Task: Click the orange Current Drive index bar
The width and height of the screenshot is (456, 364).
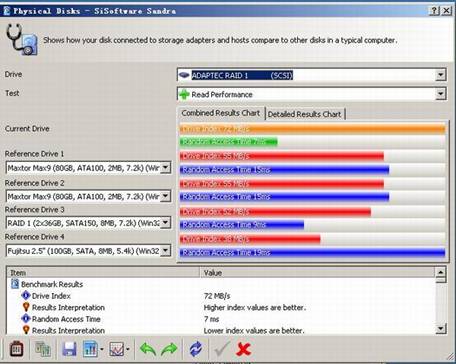Action: pyautogui.click(x=312, y=129)
